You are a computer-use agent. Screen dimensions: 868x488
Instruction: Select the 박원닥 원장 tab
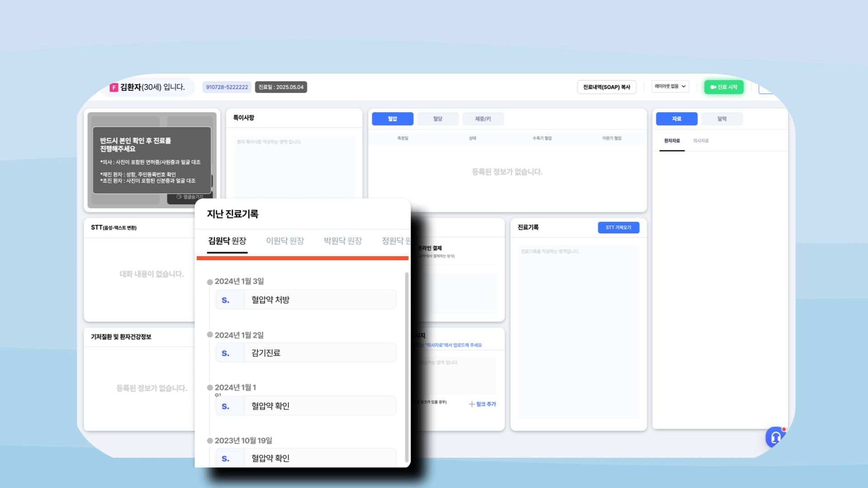point(343,241)
